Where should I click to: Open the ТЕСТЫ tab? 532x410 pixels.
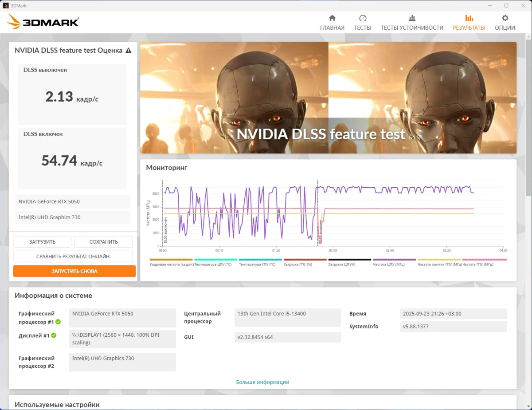click(363, 27)
